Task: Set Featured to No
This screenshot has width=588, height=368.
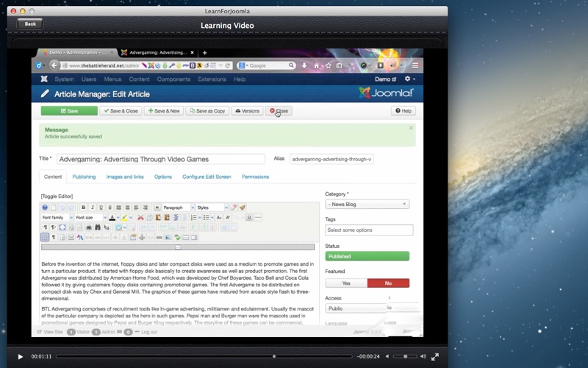Action: point(388,283)
